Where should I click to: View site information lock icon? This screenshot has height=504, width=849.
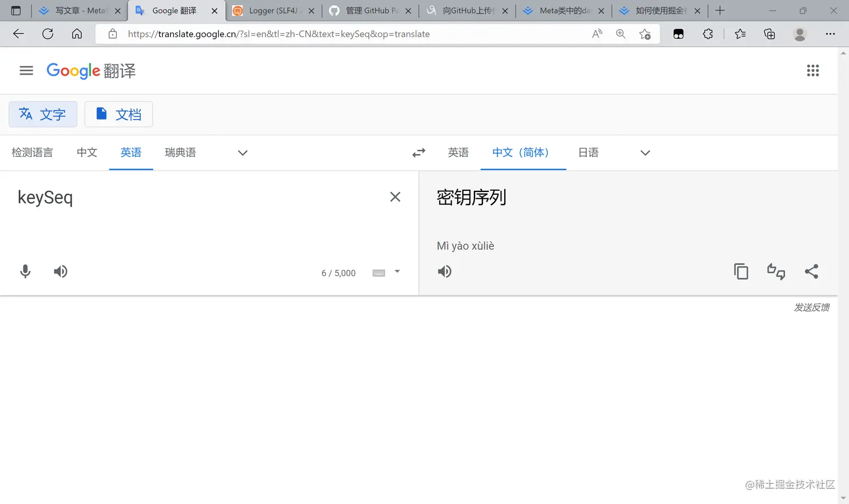click(113, 34)
